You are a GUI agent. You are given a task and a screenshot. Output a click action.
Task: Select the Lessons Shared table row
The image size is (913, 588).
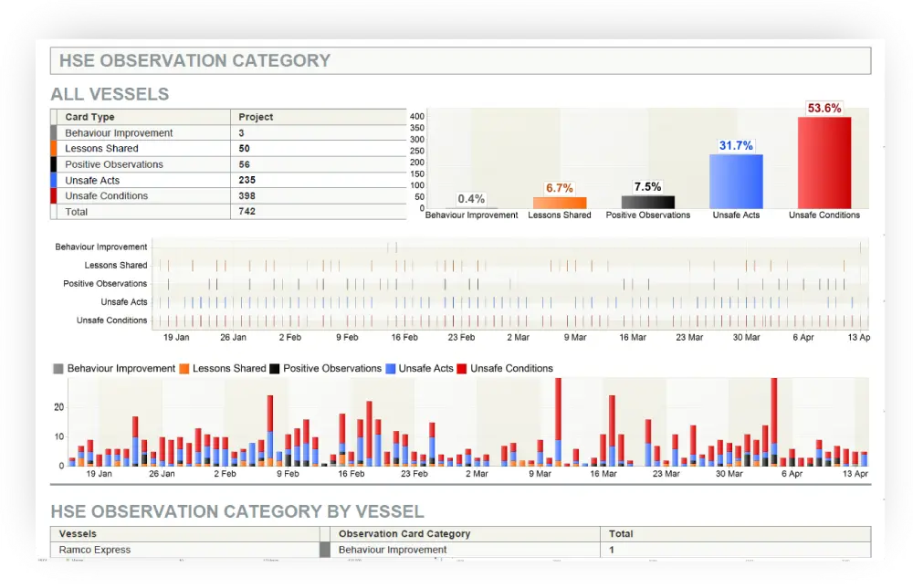pyautogui.click(x=229, y=149)
